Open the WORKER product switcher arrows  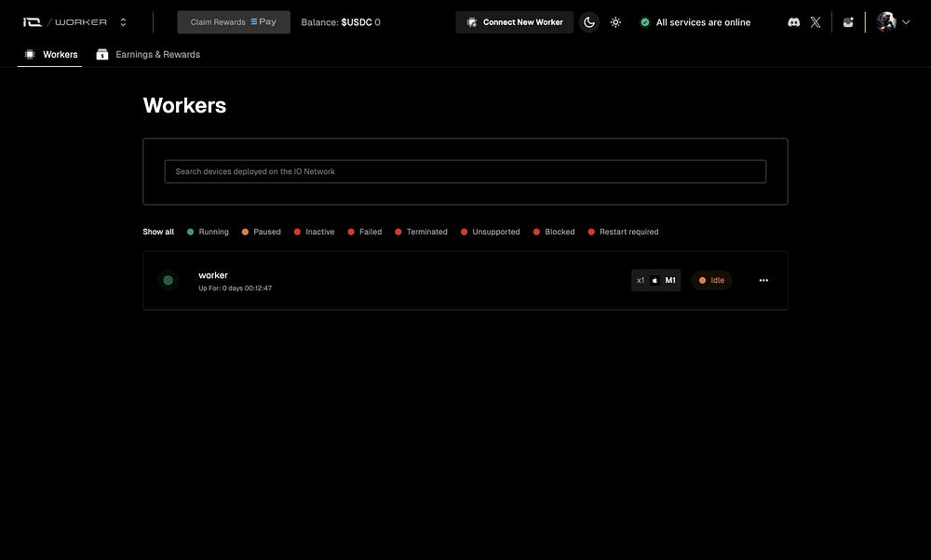tap(123, 22)
